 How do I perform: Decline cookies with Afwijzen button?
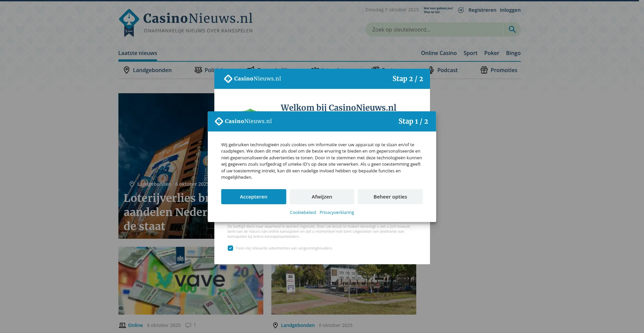tap(322, 197)
